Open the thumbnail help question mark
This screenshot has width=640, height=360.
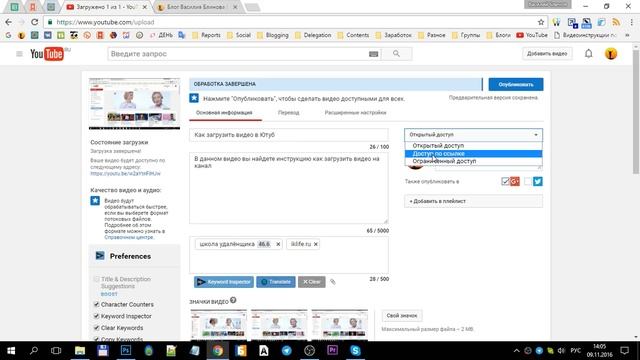coord(233,300)
